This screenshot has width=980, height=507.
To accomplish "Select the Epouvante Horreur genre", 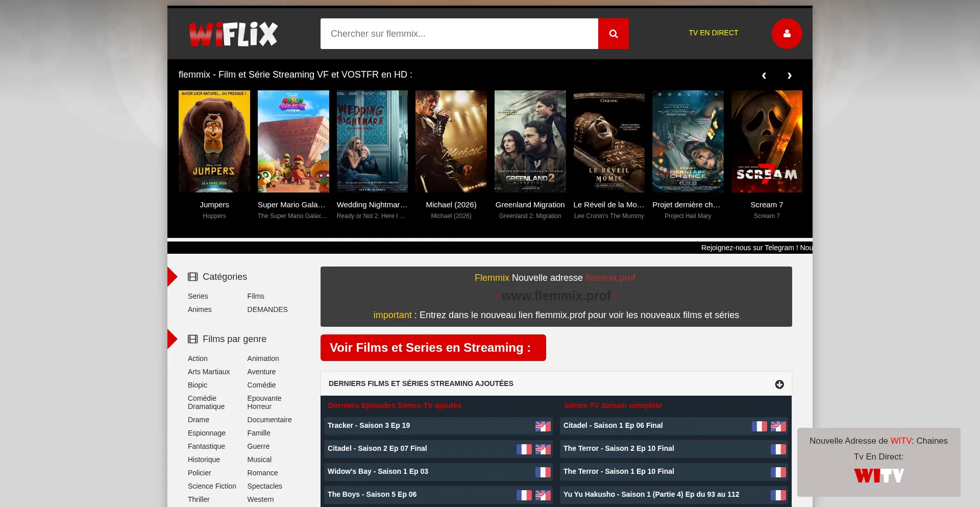I will 264,402.
